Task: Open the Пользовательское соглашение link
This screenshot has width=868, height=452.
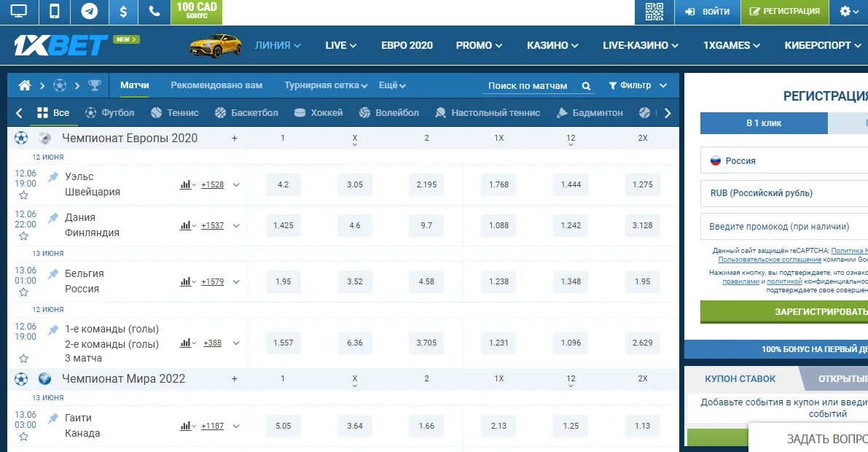Action: click(770, 260)
